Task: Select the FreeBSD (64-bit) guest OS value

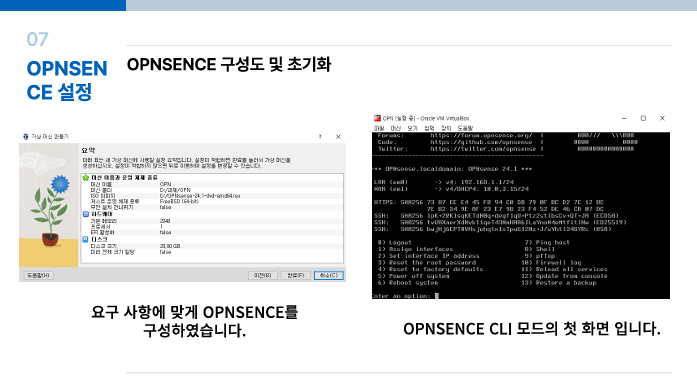Action: point(179,201)
